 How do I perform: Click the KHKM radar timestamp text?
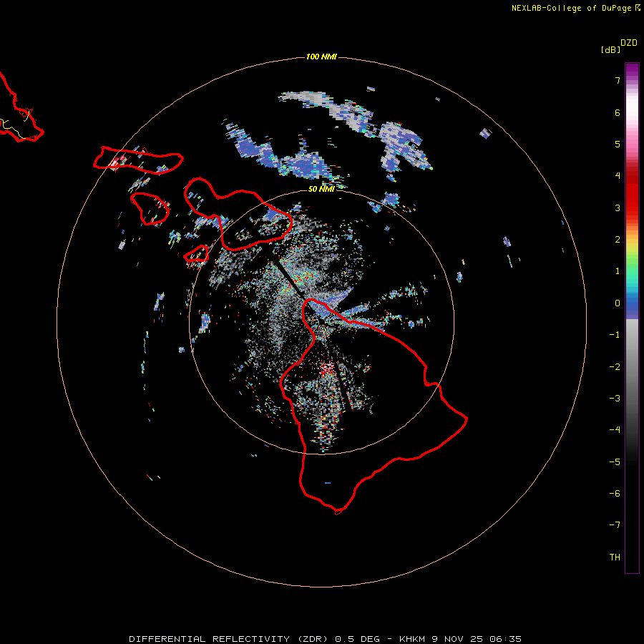tap(460, 639)
